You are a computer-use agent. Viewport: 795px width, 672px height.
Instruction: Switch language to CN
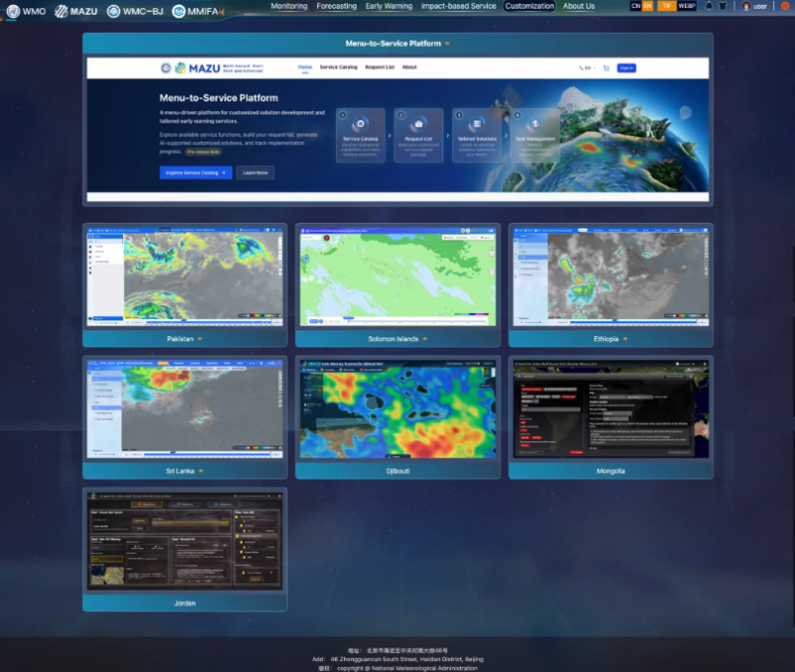pyautogui.click(x=636, y=6)
